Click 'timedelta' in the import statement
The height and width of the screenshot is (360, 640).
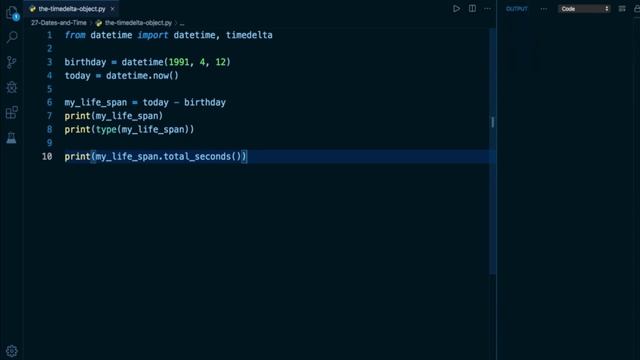click(x=249, y=35)
